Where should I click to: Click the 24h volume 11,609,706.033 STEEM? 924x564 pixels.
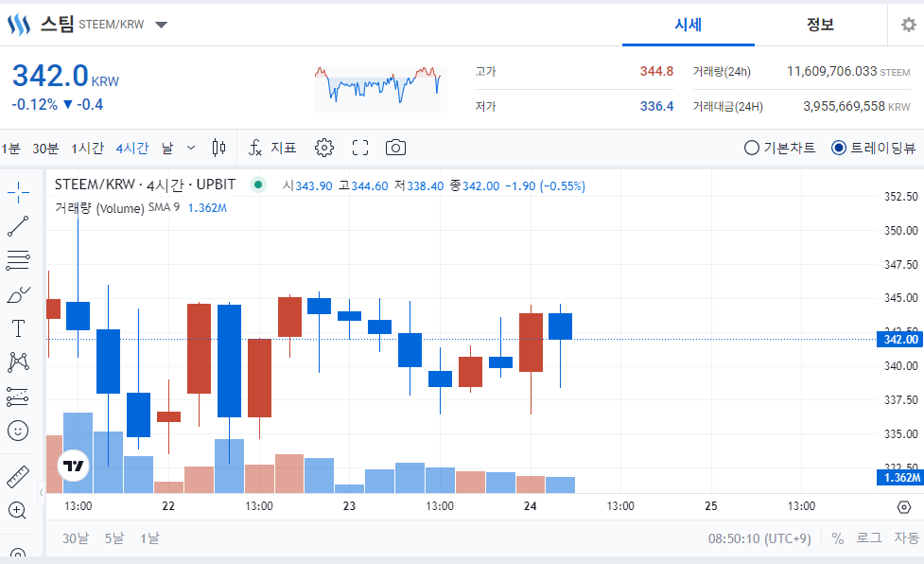848,71
